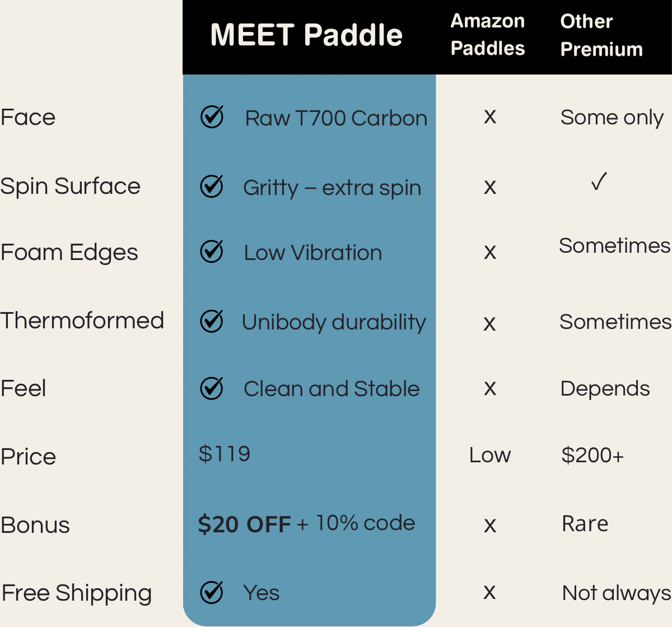Select the MEET Paddle column header
The width and height of the screenshot is (672, 627).
pos(306,35)
